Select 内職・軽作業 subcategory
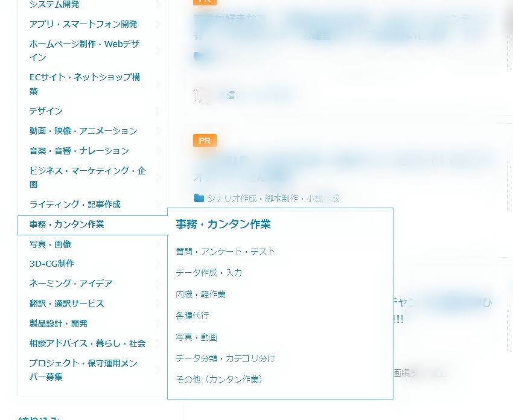This screenshot has height=420, width=513. (x=200, y=294)
